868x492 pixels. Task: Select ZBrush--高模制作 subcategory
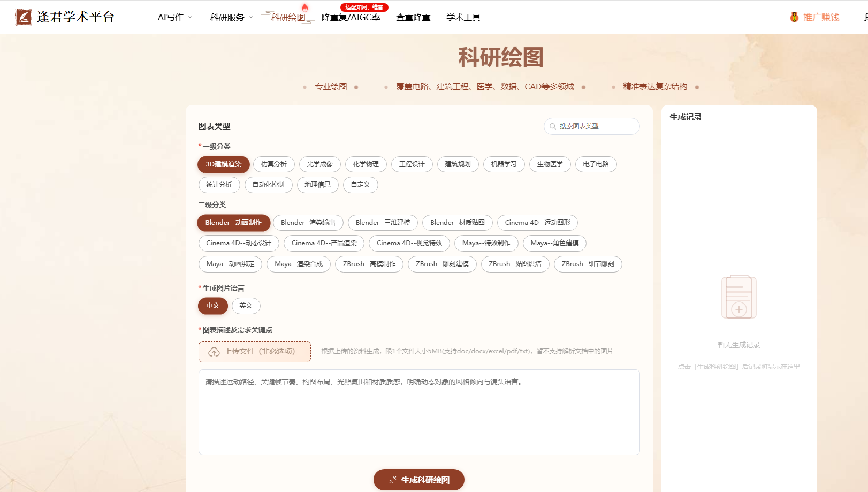369,264
